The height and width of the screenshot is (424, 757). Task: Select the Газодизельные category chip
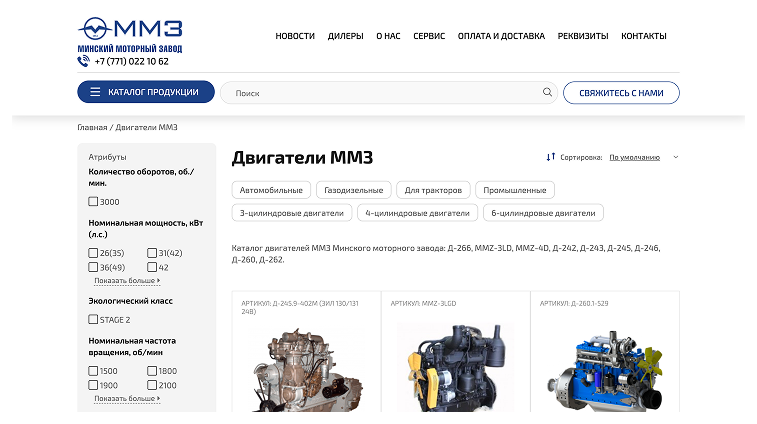pyautogui.click(x=353, y=190)
